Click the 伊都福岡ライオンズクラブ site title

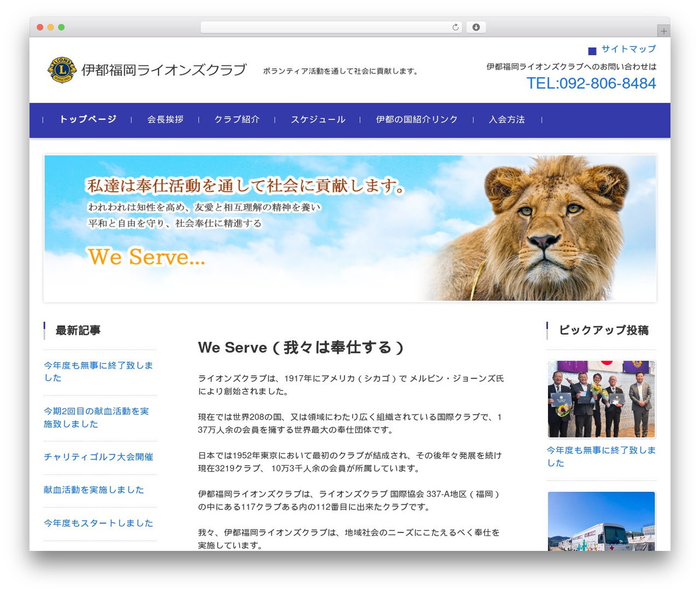[164, 70]
